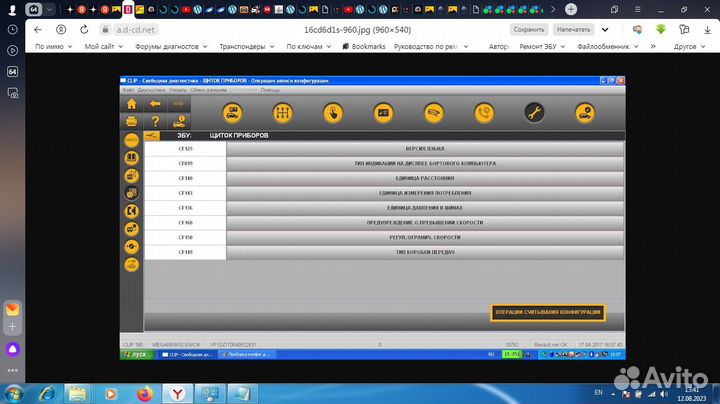
Task: Select the gearbox shifter round icon
Action: point(282,112)
